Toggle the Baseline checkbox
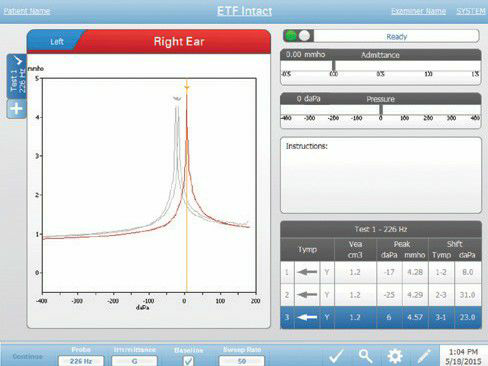This screenshot has height=366, width=488. click(188, 361)
